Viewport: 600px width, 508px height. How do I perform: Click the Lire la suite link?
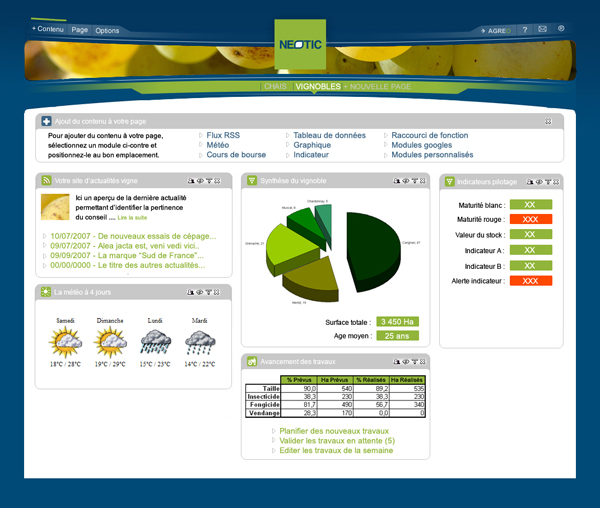coord(132,218)
